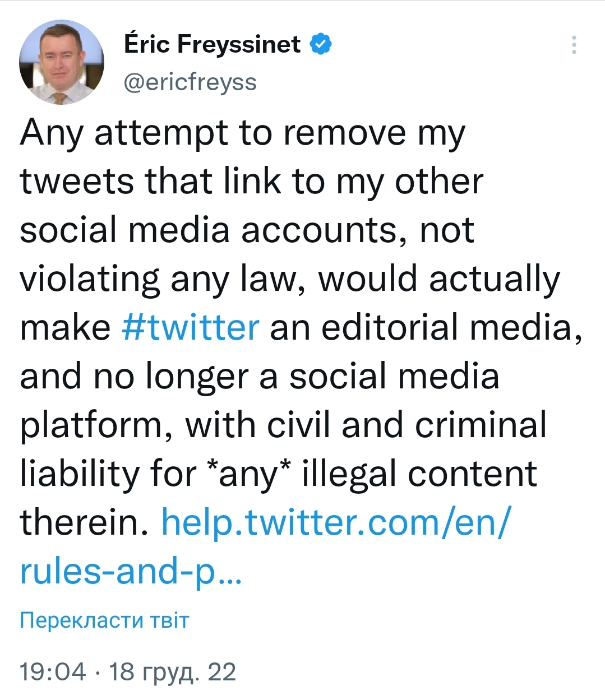Open the three-dot tweet options menu
Screen dimensions: 605x700
tap(574, 45)
